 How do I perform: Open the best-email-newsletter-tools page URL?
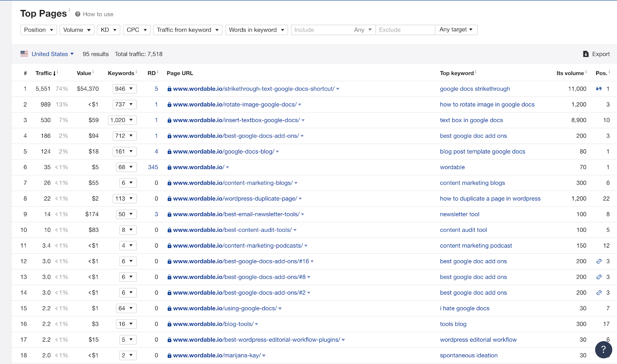[236, 214]
